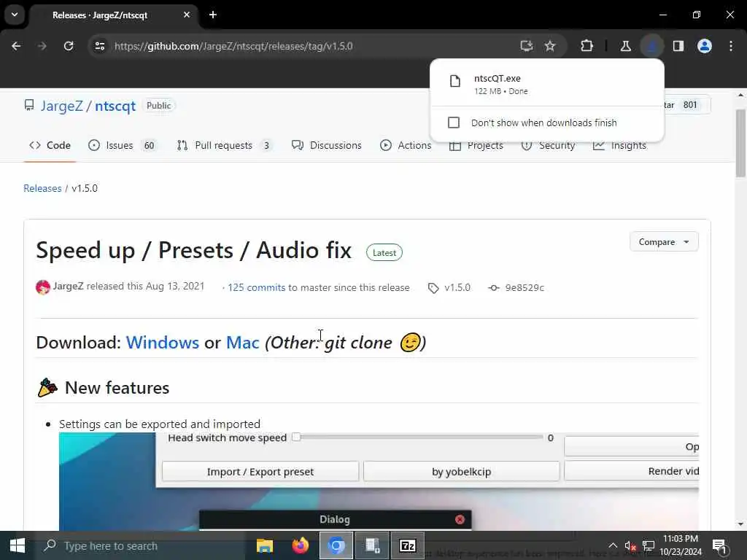Open File Explorer from taskbar
Viewport: 747px width, 560px height.
pyautogui.click(x=265, y=545)
